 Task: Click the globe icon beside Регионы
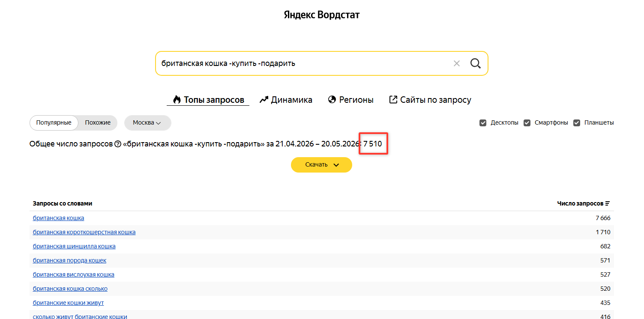[x=332, y=100]
